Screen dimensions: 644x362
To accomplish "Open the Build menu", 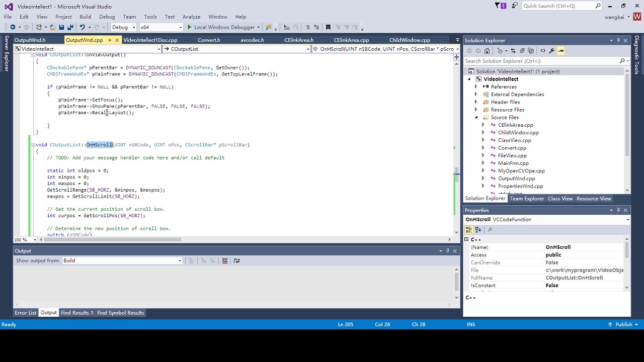I will pos(86,17).
